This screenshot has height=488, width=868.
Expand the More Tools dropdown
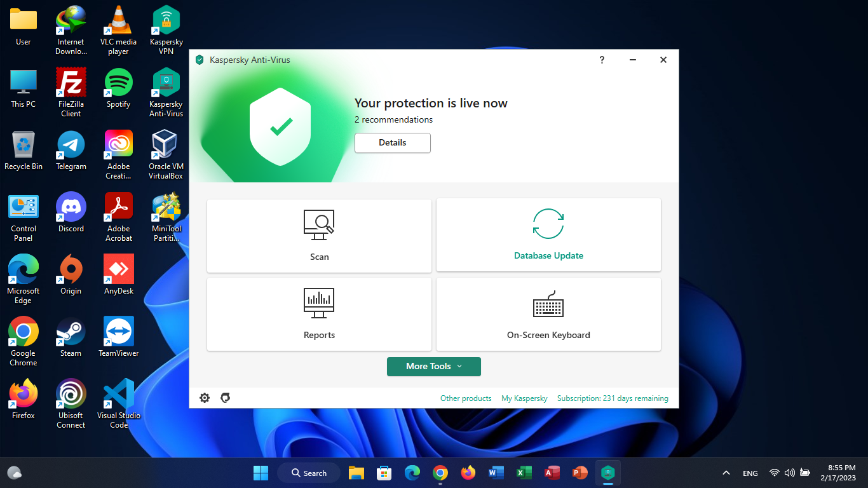click(434, 367)
